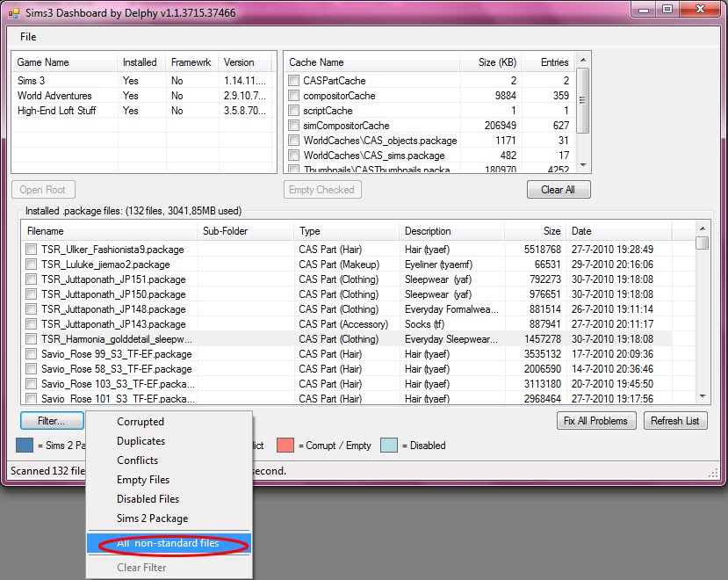Screen dimensions: 728x580
Task: Click the Filter... button
Action: click(52, 421)
